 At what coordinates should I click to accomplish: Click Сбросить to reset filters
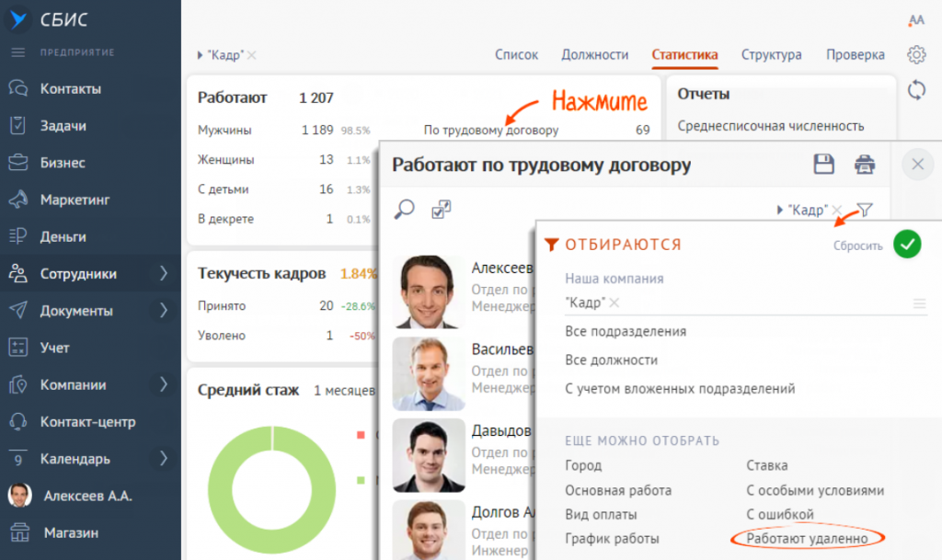coord(858,246)
